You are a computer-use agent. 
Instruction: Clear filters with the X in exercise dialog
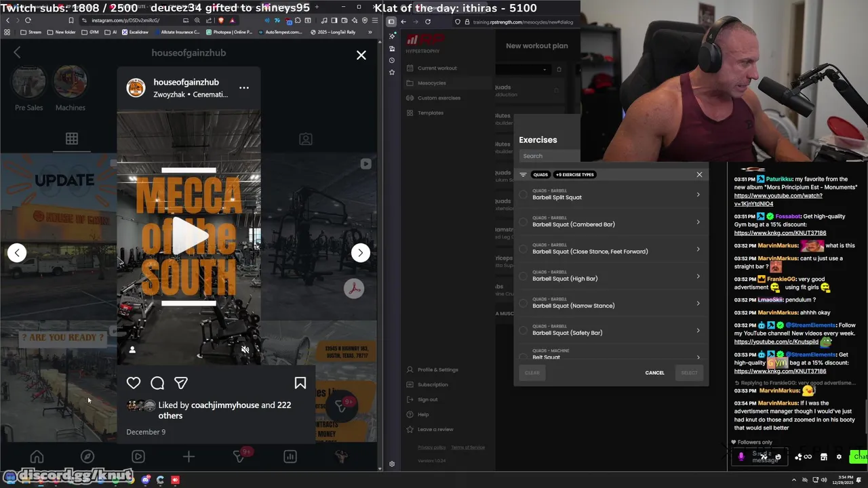(699, 174)
